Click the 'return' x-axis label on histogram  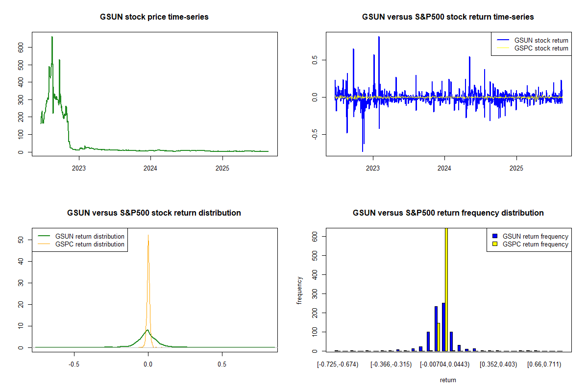pos(448,380)
